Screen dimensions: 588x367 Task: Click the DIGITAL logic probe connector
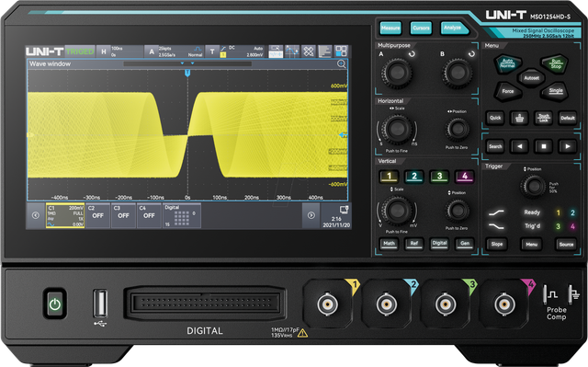[205, 304]
